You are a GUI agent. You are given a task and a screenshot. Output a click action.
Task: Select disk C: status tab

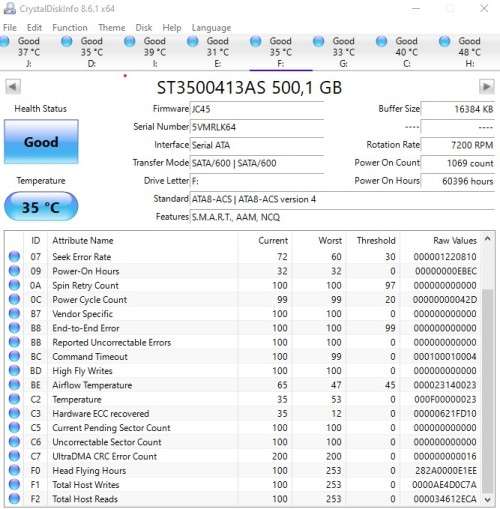click(406, 52)
